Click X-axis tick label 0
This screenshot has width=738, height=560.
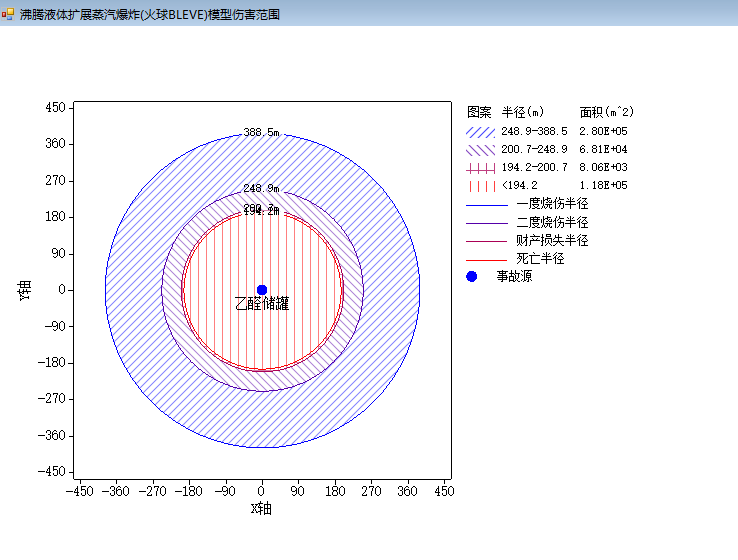[261, 491]
